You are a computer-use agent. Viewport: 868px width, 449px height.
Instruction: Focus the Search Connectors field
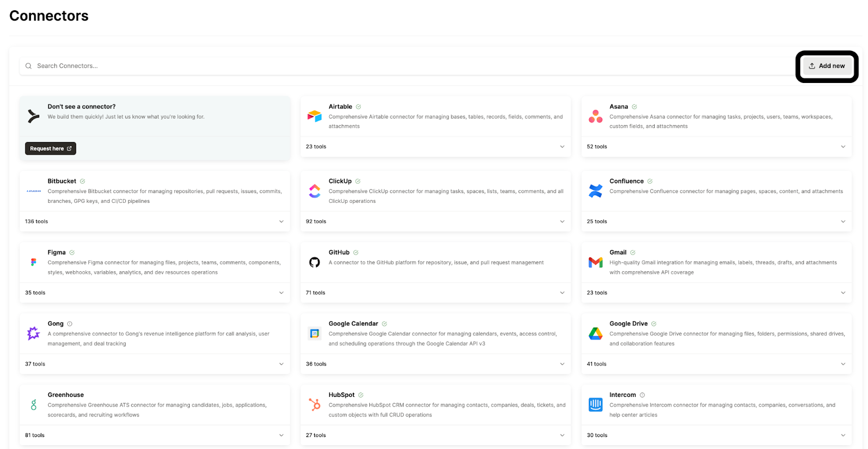(x=407, y=66)
